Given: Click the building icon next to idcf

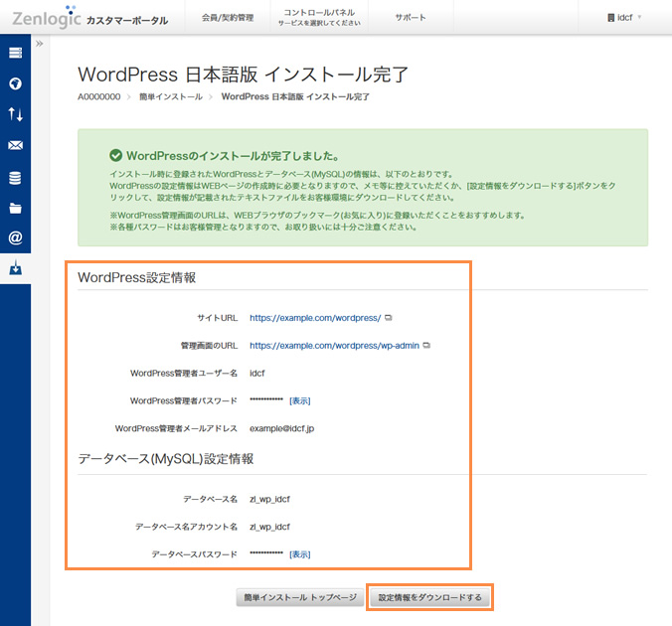Looking at the screenshot, I should 610,18.
